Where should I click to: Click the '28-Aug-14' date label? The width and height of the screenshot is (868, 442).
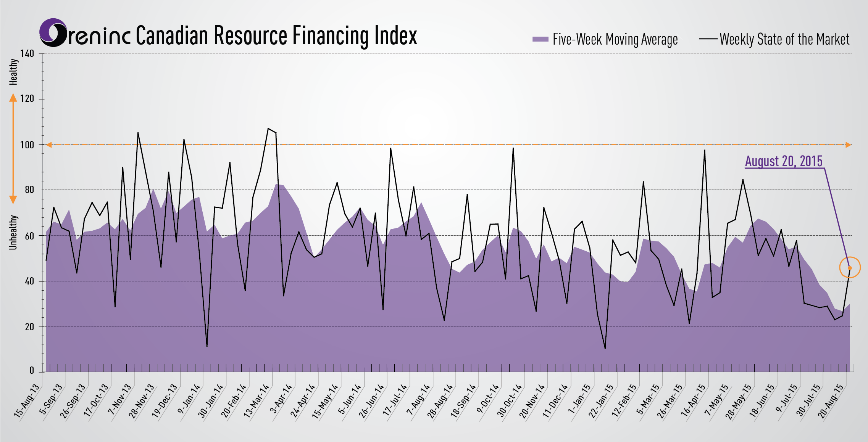[x=440, y=401]
